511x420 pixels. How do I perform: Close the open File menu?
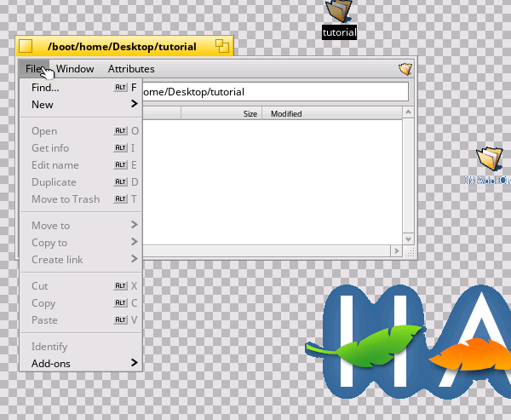(x=35, y=69)
